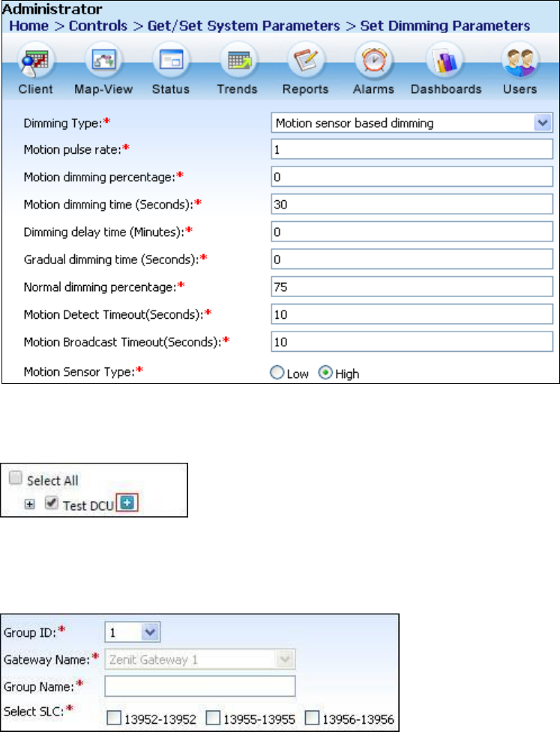The width and height of the screenshot is (560, 732).
Task: Open the Users icon
Action: [520, 60]
